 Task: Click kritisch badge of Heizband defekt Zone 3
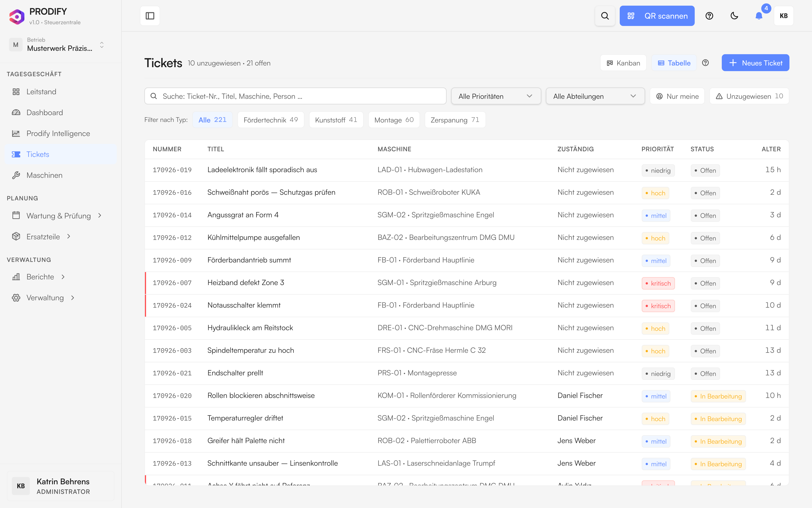click(x=658, y=283)
